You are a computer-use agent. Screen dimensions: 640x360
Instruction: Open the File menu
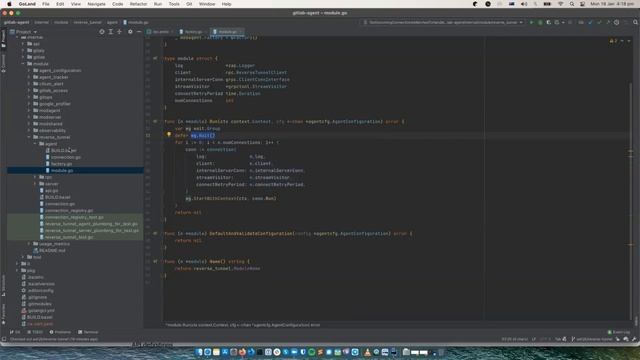pos(46,4)
